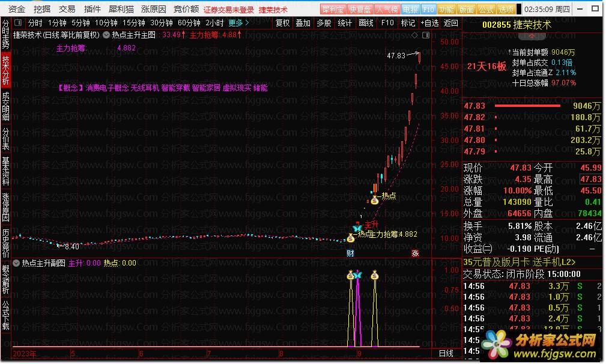Select 画线 drawing tool
Viewport: 606px width, 364px height.
pos(366,23)
